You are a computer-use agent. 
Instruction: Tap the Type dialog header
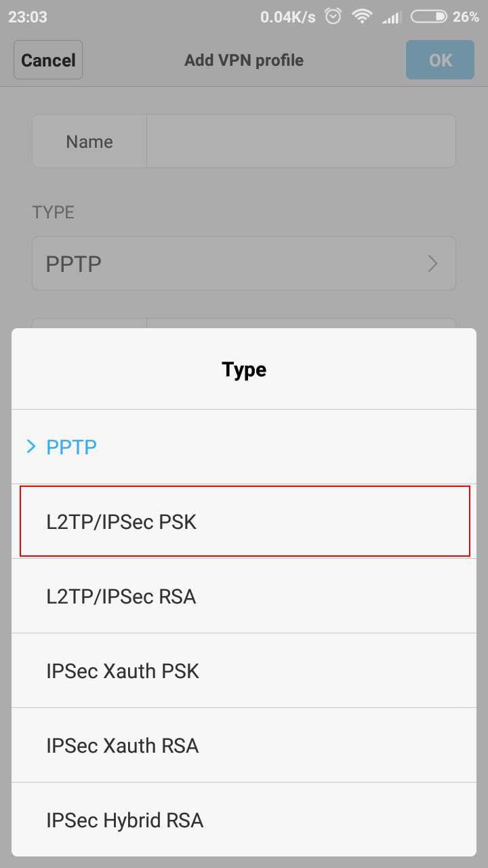point(244,370)
